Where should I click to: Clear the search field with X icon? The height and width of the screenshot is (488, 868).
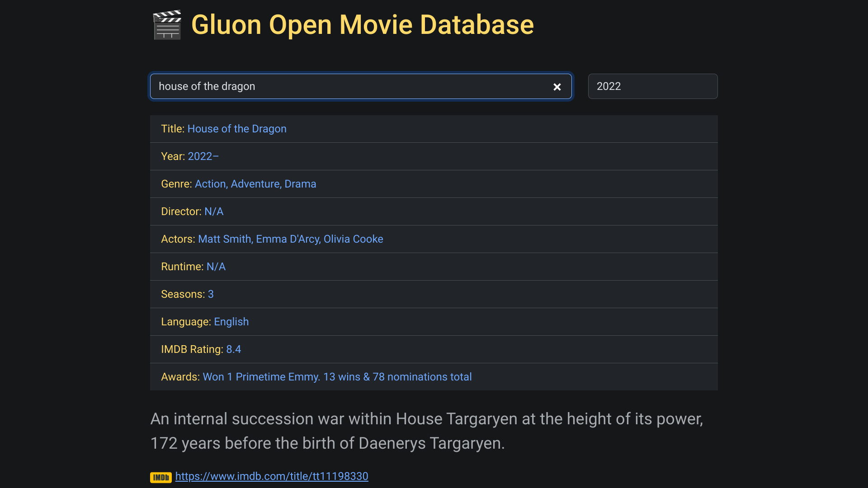point(557,87)
